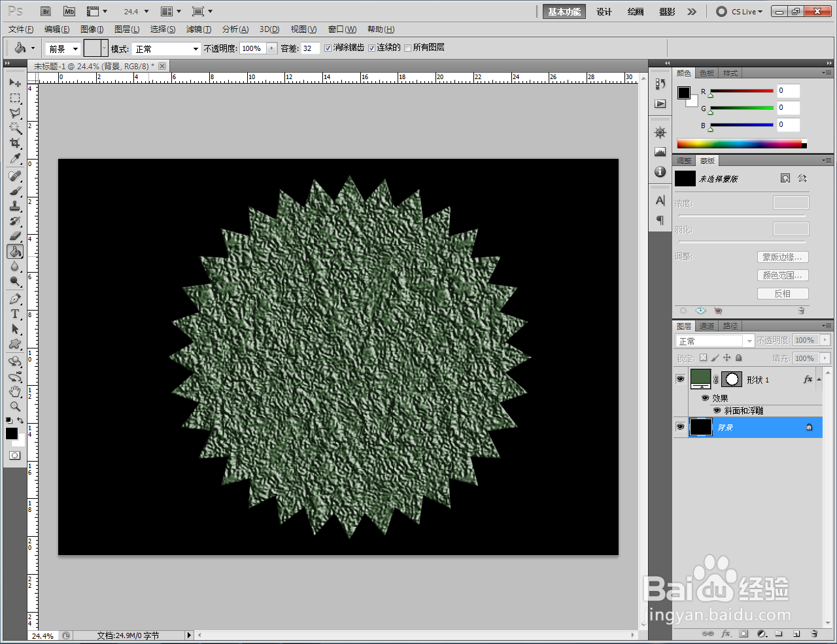The height and width of the screenshot is (644, 837).
Task: Open the fill source 前景 dropdown
Action: [63, 48]
